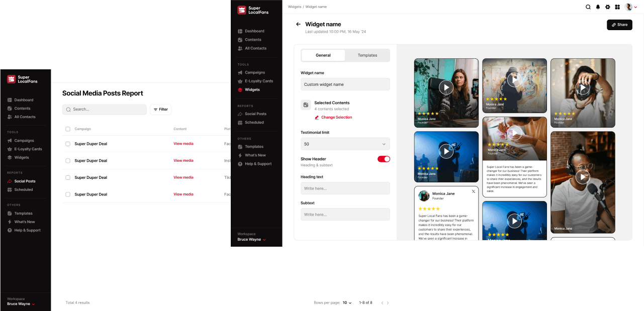Viewport: 644px width, 311px height.
Task: Click the Super LocalFans logo in widget sidebar
Action: click(253, 10)
